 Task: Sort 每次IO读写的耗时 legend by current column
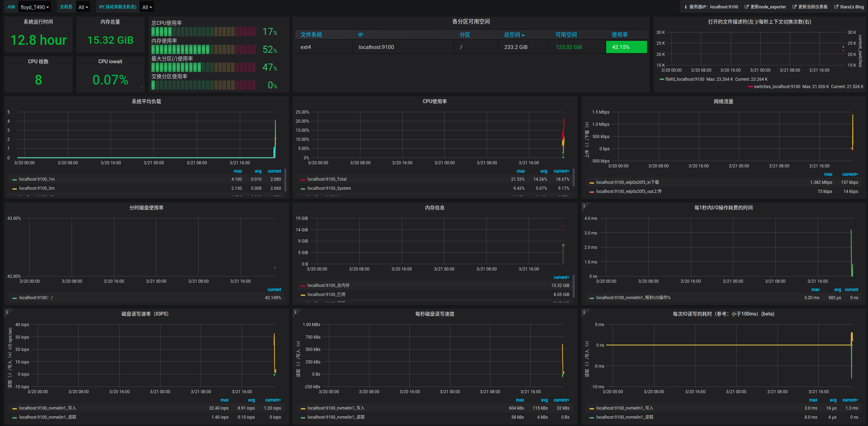(x=850, y=400)
